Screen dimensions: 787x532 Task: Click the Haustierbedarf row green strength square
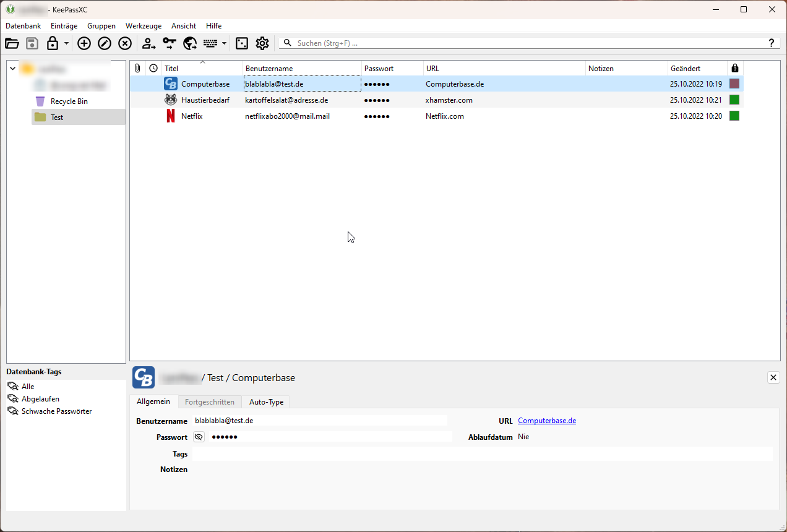pyautogui.click(x=734, y=100)
